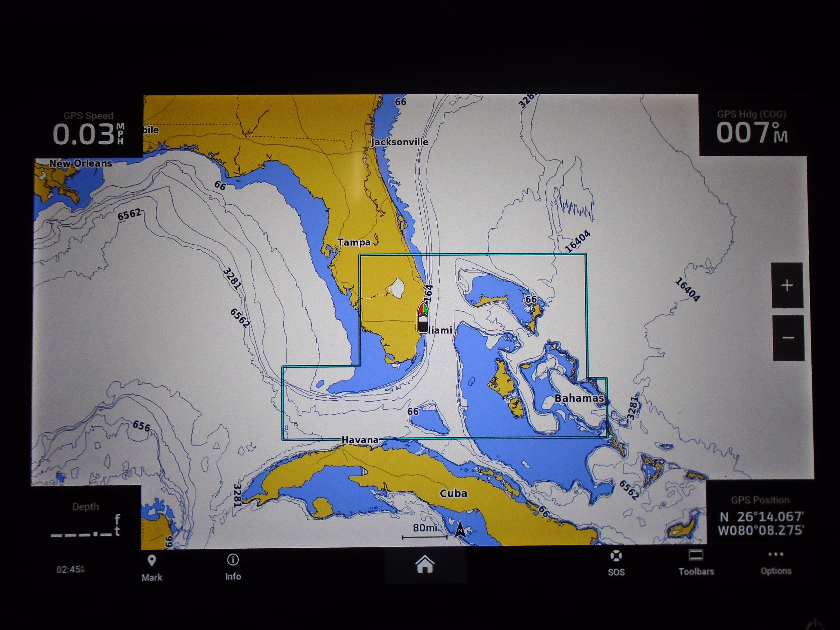The height and width of the screenshot is (630, 840).
Task: Tap the Bahamas label on chart
Action: [579, 398]
